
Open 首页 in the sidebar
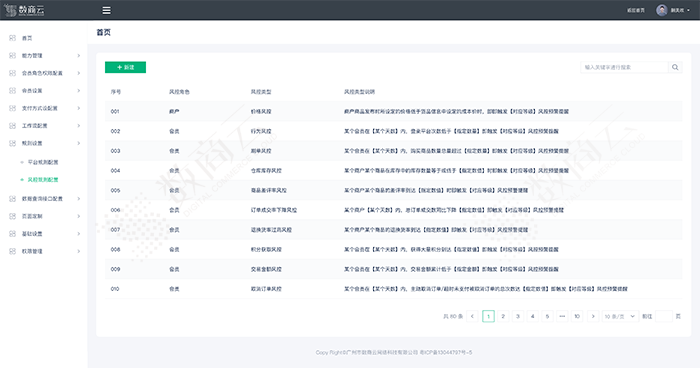pyautogui.click(x=27, y=38)
